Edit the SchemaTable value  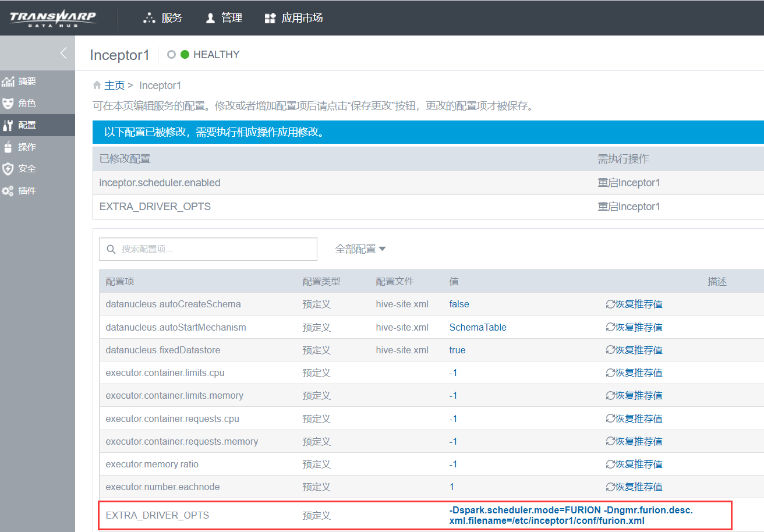(x=477, y=327)
